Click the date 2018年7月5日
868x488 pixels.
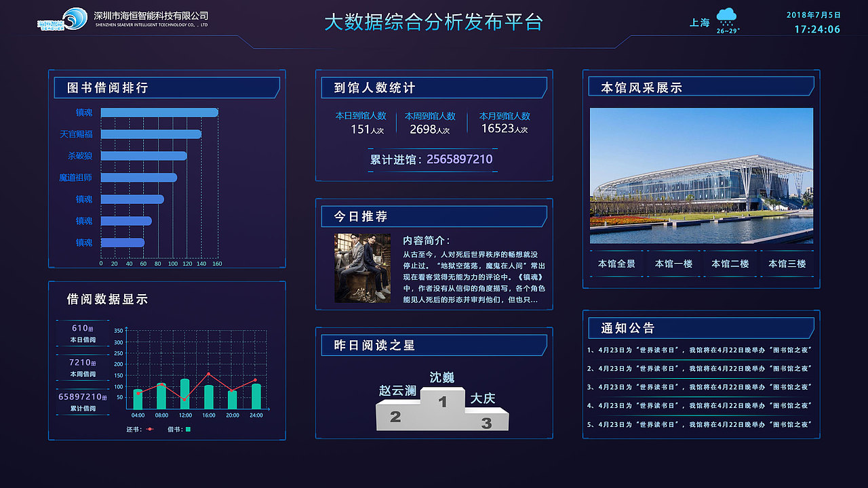(814, 14)
